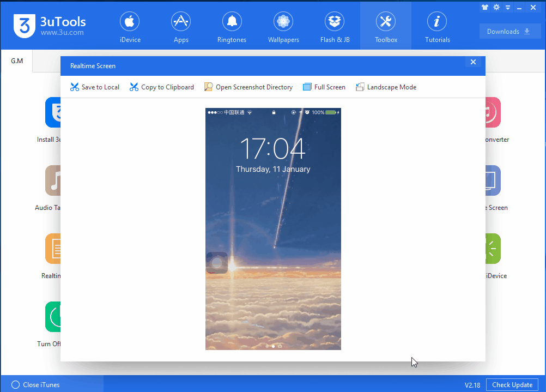
Task: Expand the title bar dropdown menu arrow
Action: [x=508, y=7]
